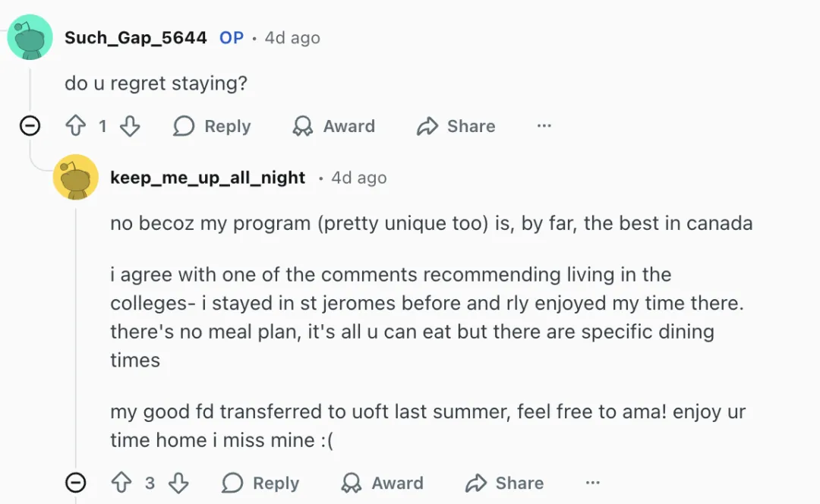Click the 4d ago timestamp on Such_Gap_5644's comment
The image size is (820, 504).
292,38
